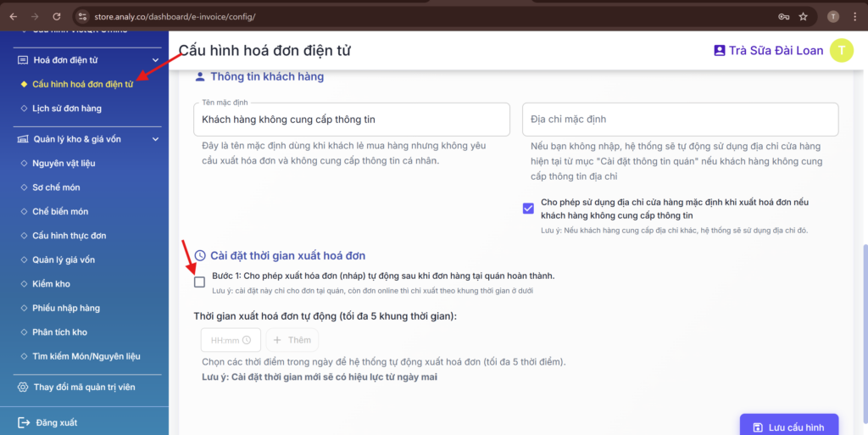The width and height of the screenshot is (868, 435).
Task: Enable the Bước 1 automatic invoice export checkbox
Action: click(199, 282)
